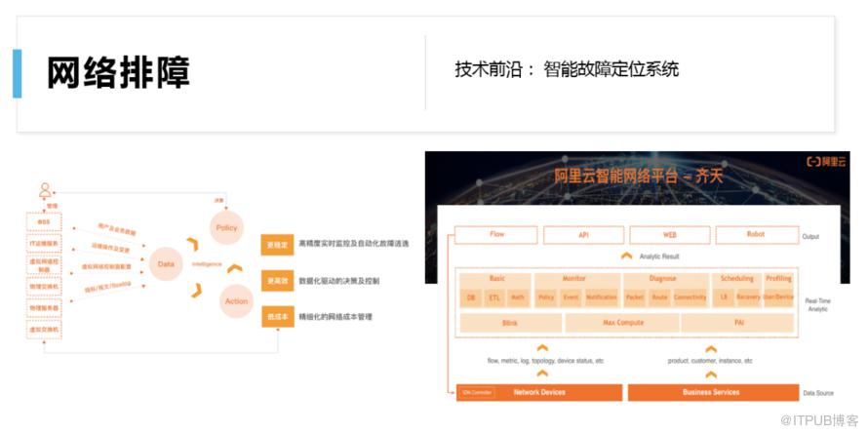The height and width of the screenshot is (435, 868).
Task: Click the 物理服务器 dashed box
Action: 44,307
